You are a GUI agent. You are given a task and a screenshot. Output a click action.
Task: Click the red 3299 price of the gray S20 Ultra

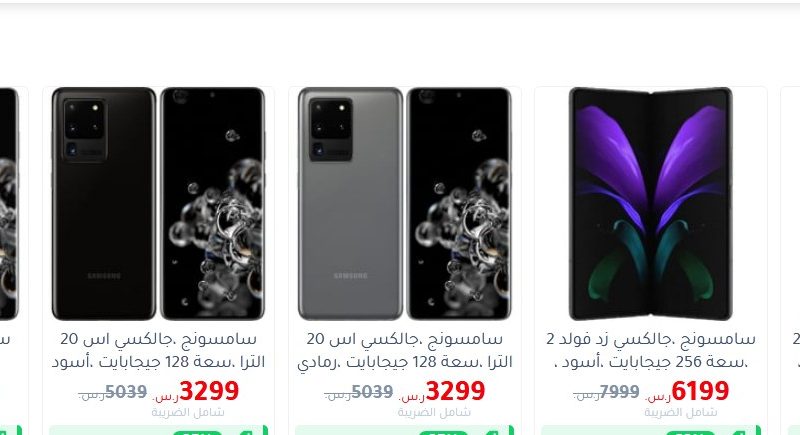[x=455, y=391]
